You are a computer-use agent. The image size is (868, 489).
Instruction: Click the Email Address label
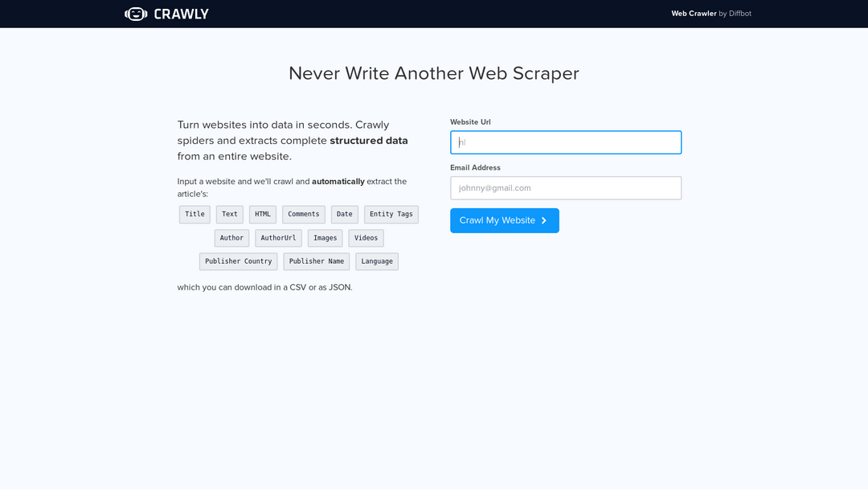coord(475,167)
